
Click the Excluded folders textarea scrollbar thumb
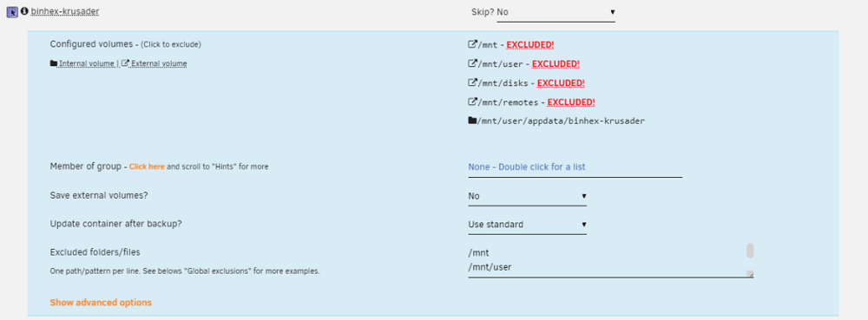click(x=750, y=251)
